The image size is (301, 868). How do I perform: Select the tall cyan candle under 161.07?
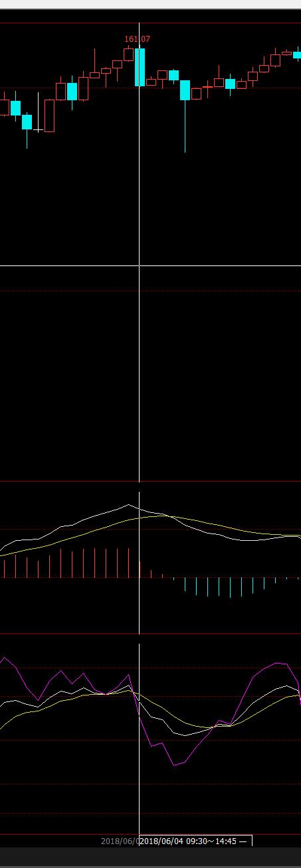(140, 67)
